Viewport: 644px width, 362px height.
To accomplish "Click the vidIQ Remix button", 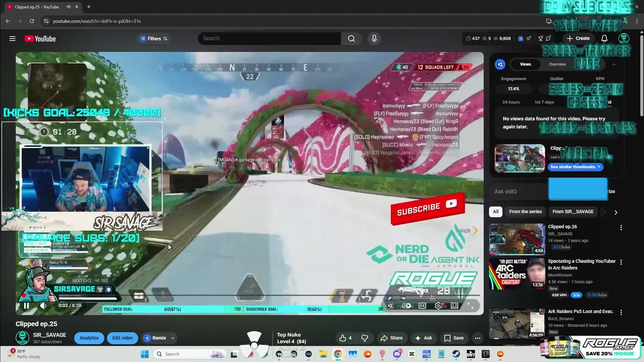I will 155,338.
